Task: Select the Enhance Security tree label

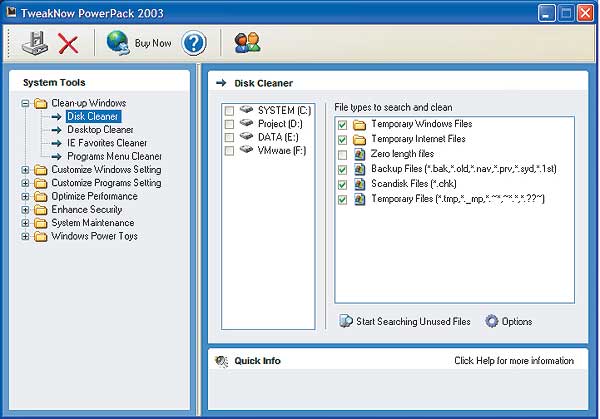Action: tap(87, 210)
